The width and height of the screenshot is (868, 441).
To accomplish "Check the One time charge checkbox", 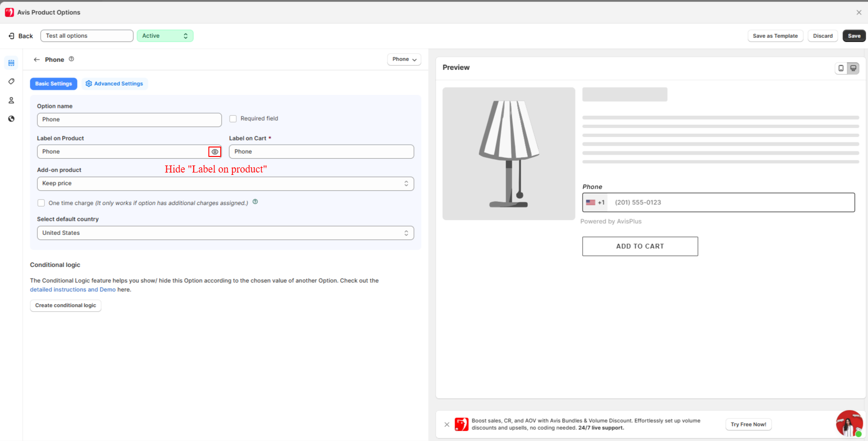I will pyautogui.click(x=41, y=203).
